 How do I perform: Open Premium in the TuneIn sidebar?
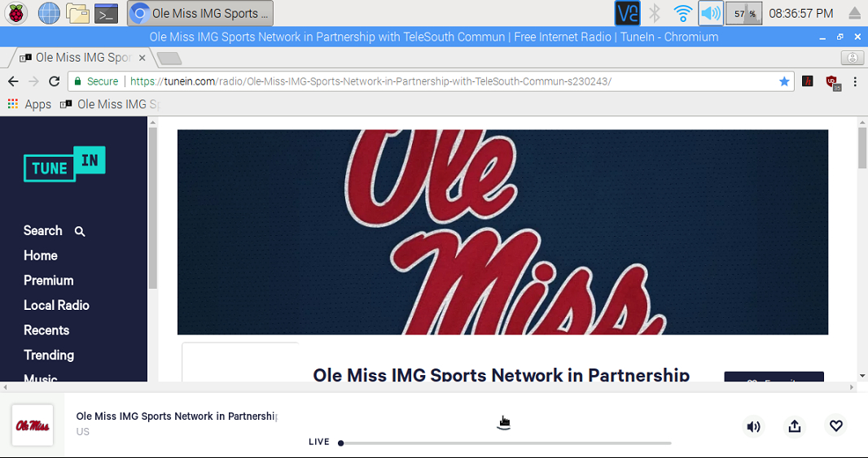(x=49, y=281)
